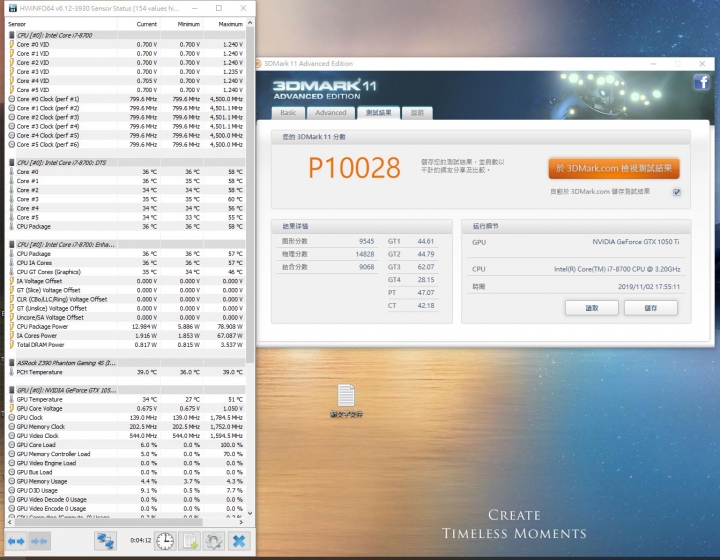Click the 圖形分數 graphics score value 9545
This screenshot has width=720, height=560.
366,241
